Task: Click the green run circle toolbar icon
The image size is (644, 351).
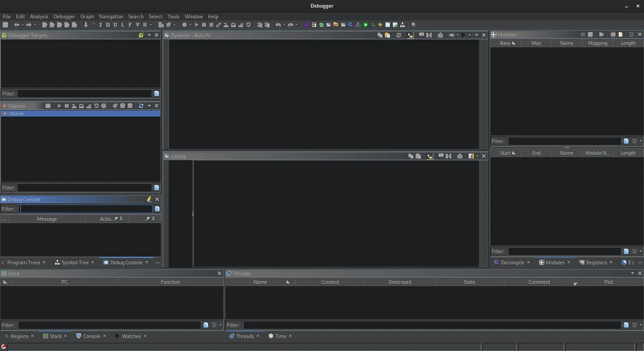Action: (365, 25)
